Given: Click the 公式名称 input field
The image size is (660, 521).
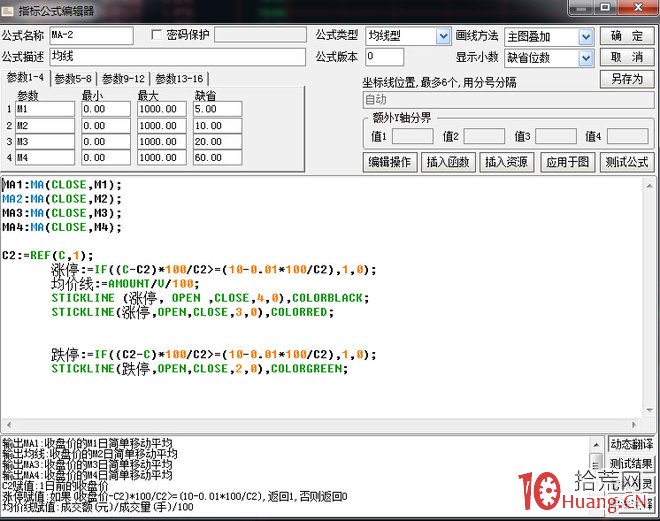Looking at the screenshot, I should [x=90, y=36].
